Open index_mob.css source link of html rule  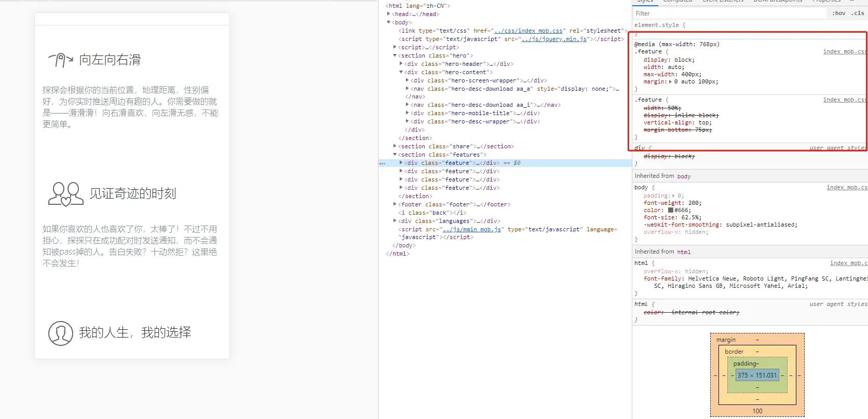[x=848, y=263]
